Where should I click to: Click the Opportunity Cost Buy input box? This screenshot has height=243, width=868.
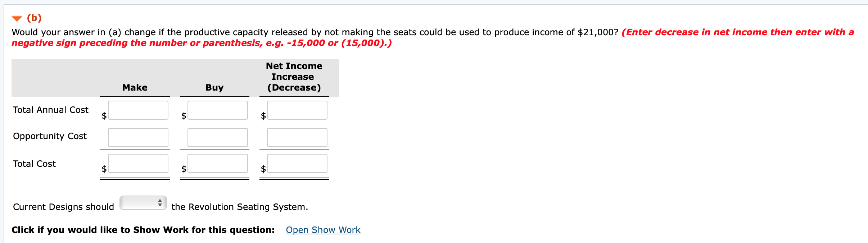point(217,137)
